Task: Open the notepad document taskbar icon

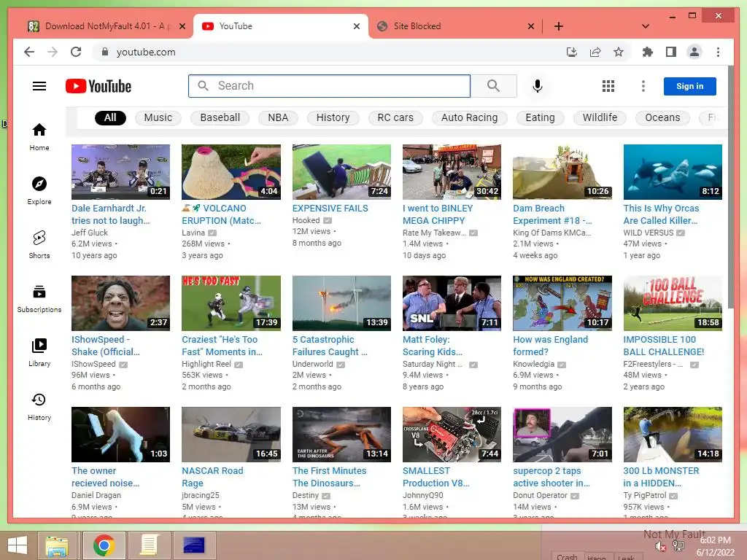Action: coord(149,545)
